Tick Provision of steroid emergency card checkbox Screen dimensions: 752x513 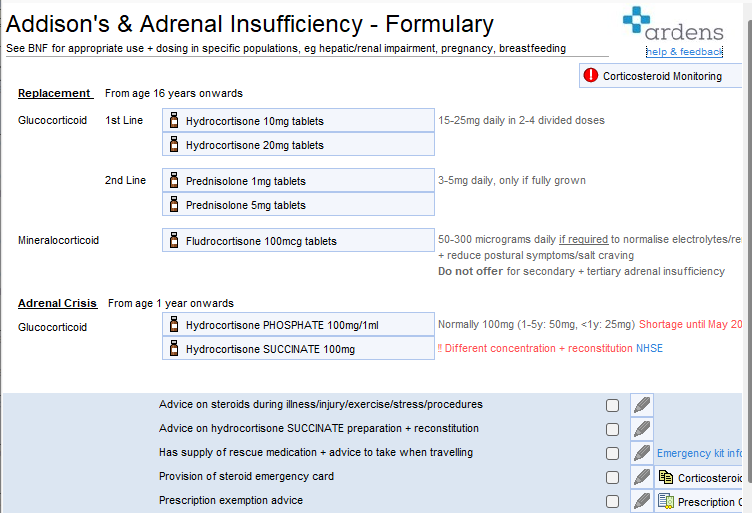coord(612,477)
